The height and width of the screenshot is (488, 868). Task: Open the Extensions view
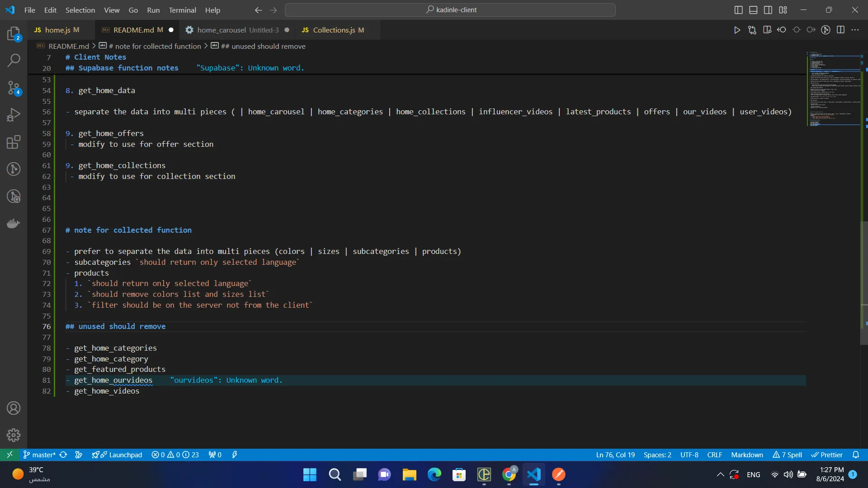(x=14, y=142)
